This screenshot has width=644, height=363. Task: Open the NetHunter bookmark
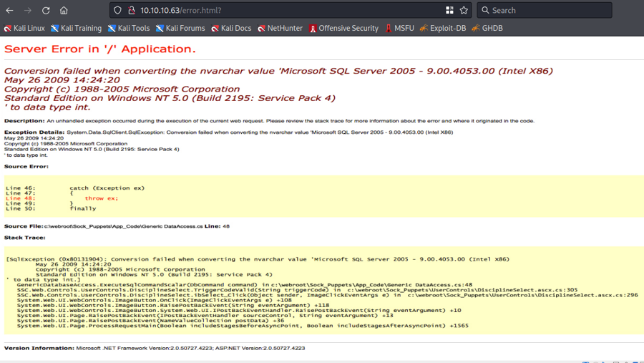click(280, 29)
